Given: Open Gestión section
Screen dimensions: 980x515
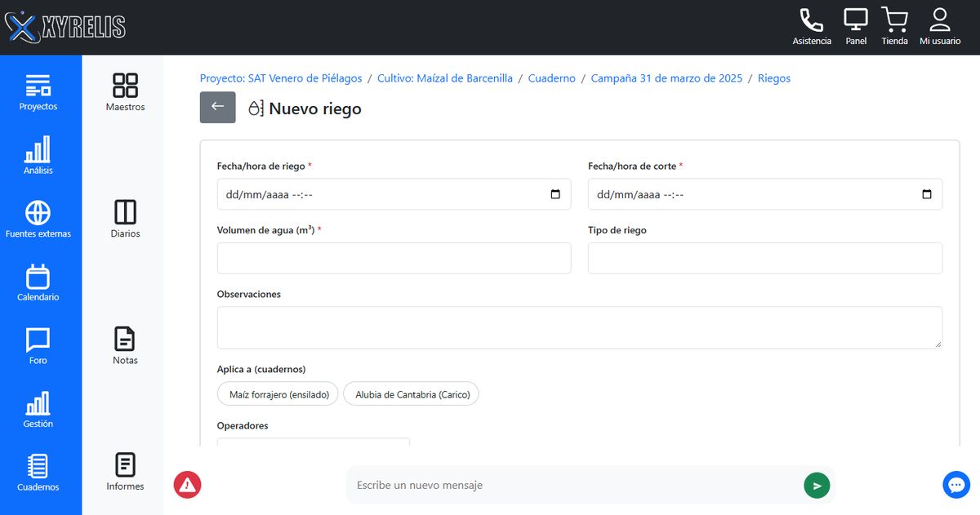Looking at the screenshot, I should click(x=38, y=410).
